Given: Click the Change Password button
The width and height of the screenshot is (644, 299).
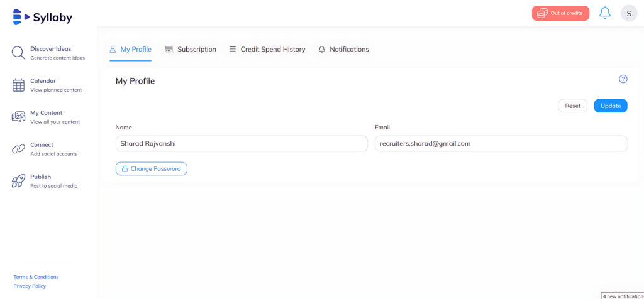Looking at the screenshot, I should coord(151,168).
